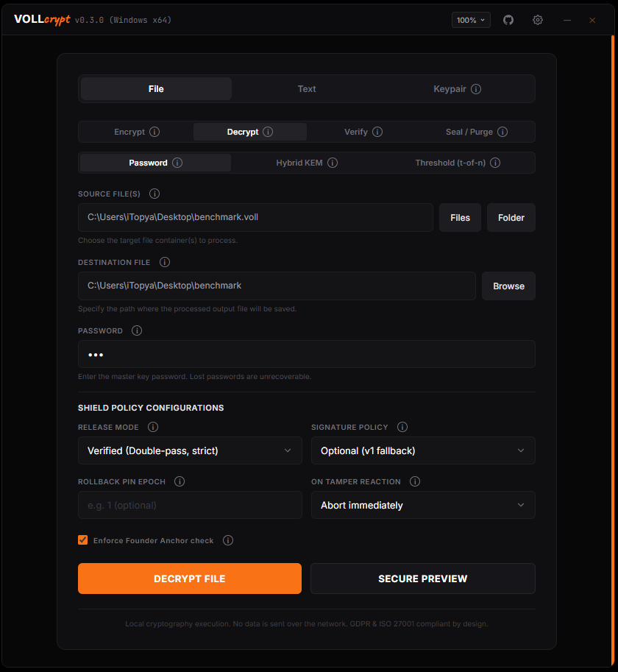618x672 pixels.
Task: Click the On Tamper Reaction info icon
Action: 414,481
